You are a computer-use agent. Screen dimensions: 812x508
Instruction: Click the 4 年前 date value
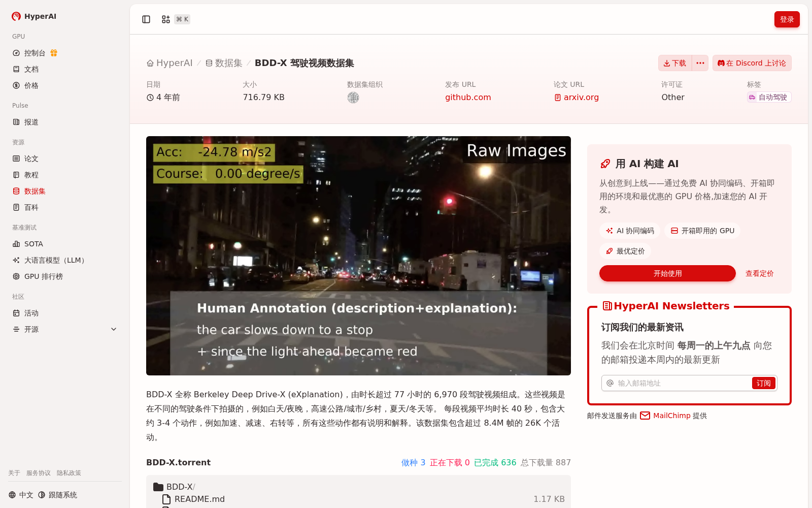pyautogui.click(x=163, y=97)
